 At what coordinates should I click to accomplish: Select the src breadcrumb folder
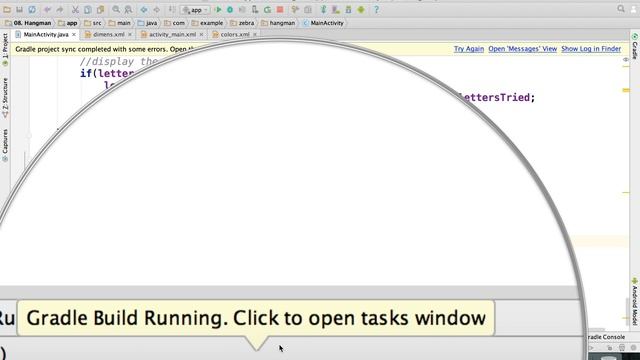[x=93, y=23]
